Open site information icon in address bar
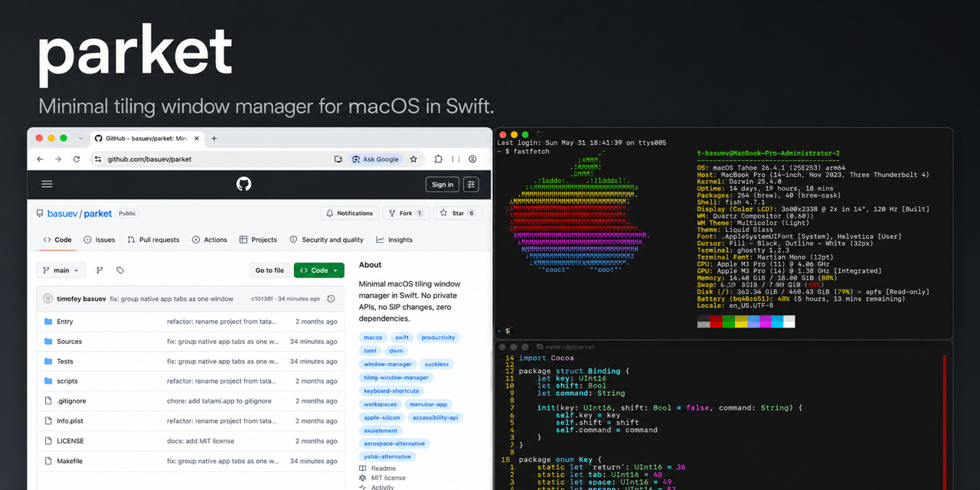This screenshot has width=980, height=490. click(x=97, y=159)
